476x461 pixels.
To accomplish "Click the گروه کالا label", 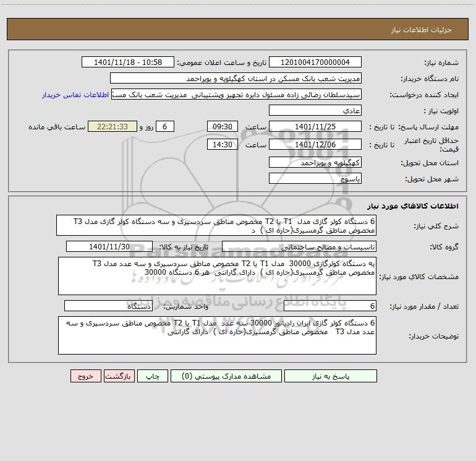I will coord(444,247).
